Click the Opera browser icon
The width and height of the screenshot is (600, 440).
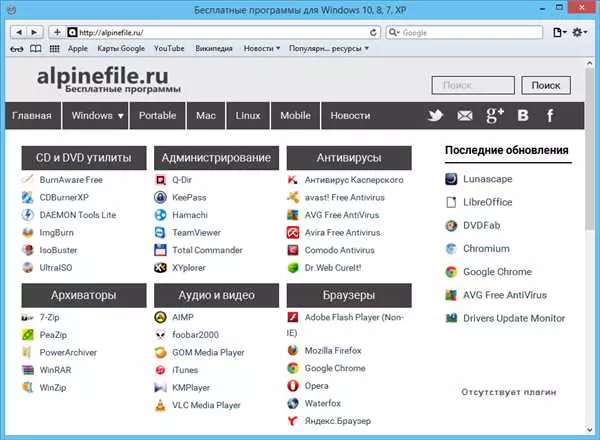(293, 386)
